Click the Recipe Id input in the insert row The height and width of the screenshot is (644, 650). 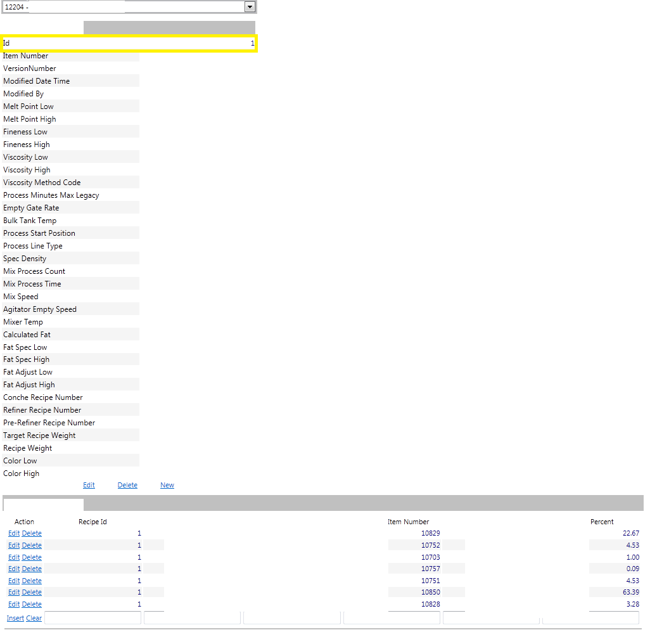[x=92, y=617]
